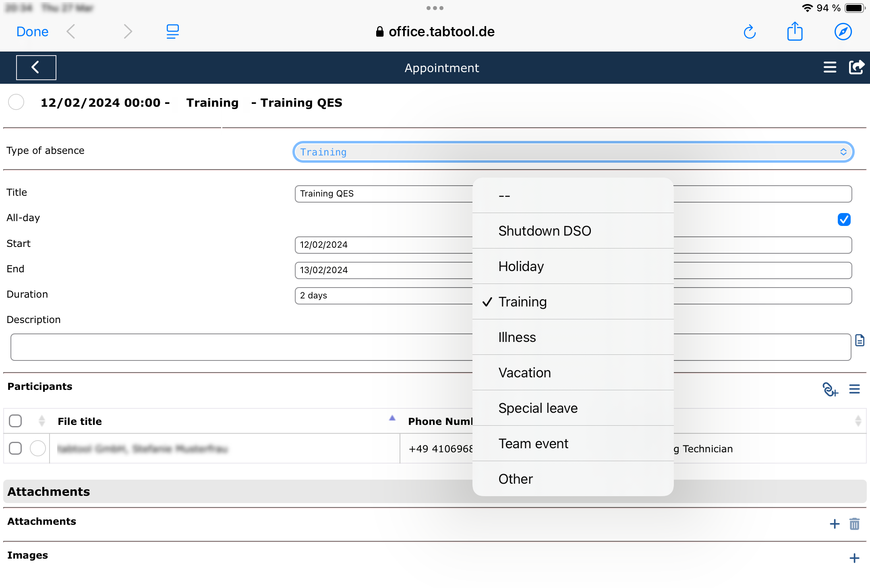The height and width of the screenshot is (588, 870).
Task: Check the select-all participants checkbox
Action: [x=15, y=421]
